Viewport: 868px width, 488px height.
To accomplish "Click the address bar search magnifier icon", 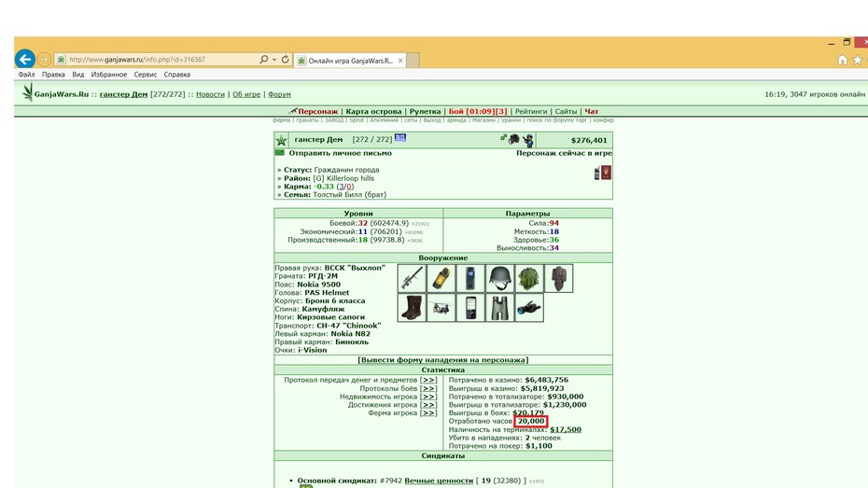I will click(x=264, y=59).
